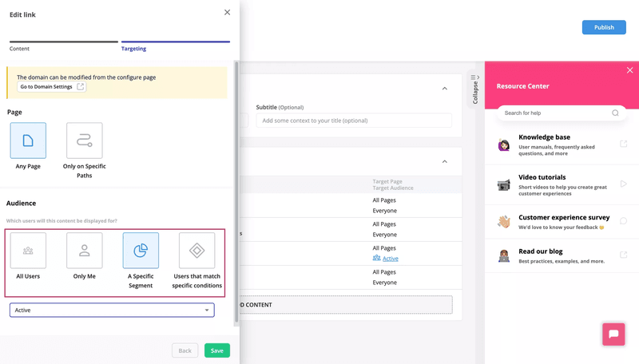Click the segment users icon beside Active
This screenshot has height=364, width=639.
(376, 258)
